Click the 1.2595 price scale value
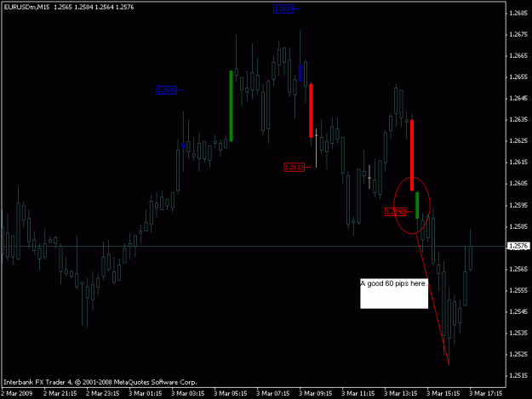532x399 pixels. pos(518,205)
